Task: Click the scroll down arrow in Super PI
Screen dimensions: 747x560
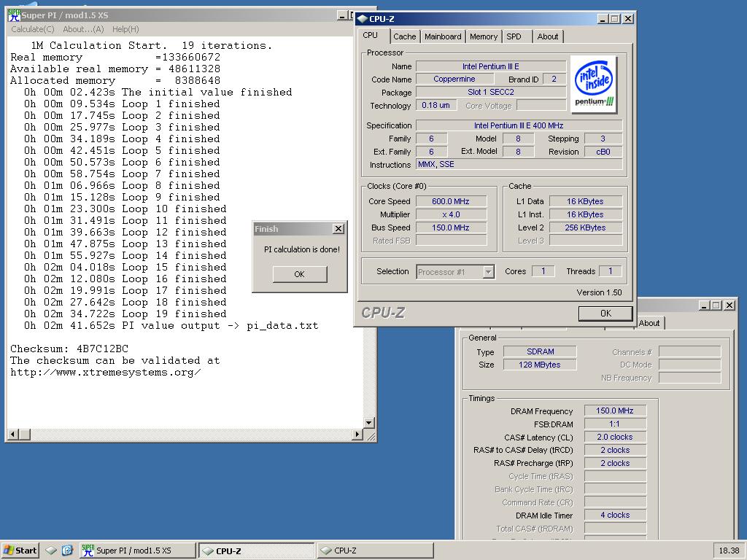Action: coord(368,423)
